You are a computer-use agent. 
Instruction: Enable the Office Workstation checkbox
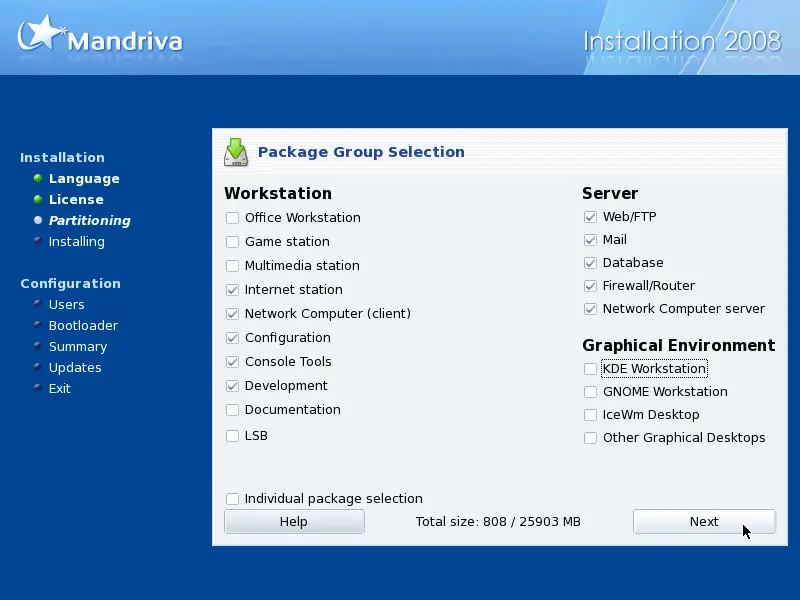pos(232,218)
